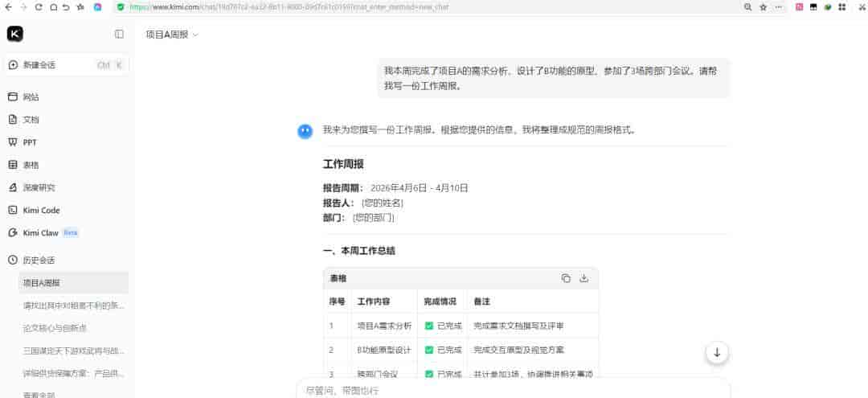Open the 详细供货保障方案 conversation
868x398 pixels.
tap(73, 374)
